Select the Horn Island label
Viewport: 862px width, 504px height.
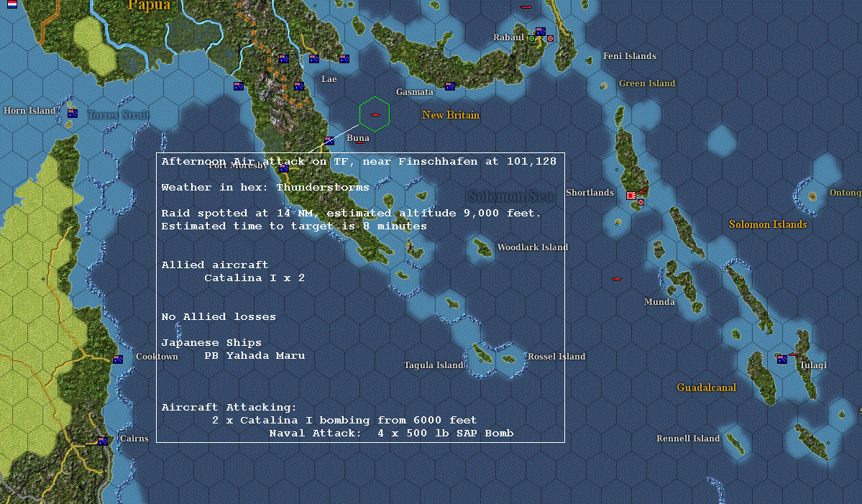tap(29, 111)
